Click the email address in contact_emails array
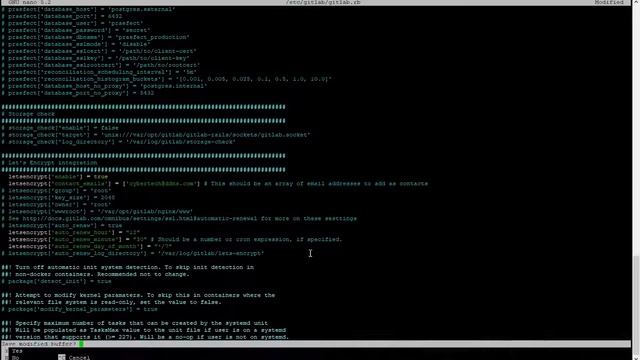Image resolution: width=640 pixels, height=360 pixels. click(x=161, y=184)
